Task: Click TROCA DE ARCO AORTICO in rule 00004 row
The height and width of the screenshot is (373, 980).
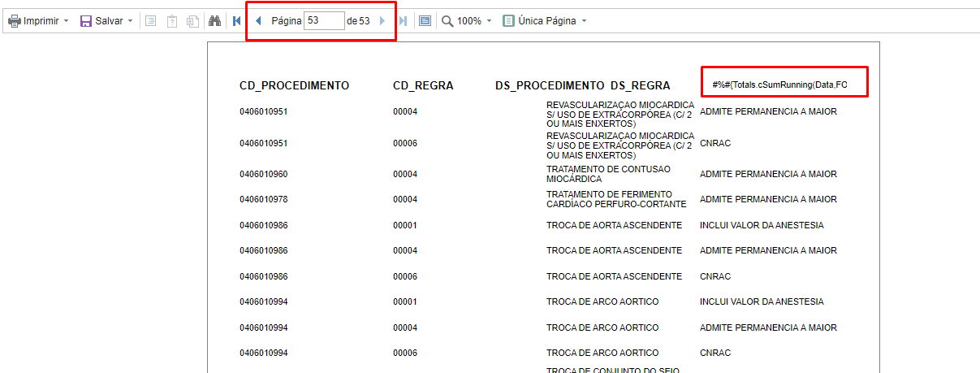Action: click(x=602, y=327)
